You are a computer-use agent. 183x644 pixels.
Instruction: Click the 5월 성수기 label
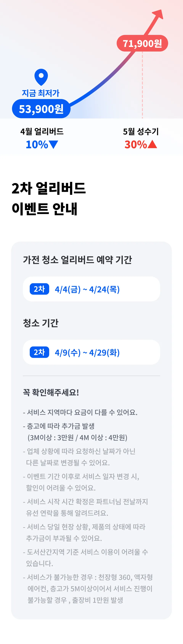pos(141,131)
